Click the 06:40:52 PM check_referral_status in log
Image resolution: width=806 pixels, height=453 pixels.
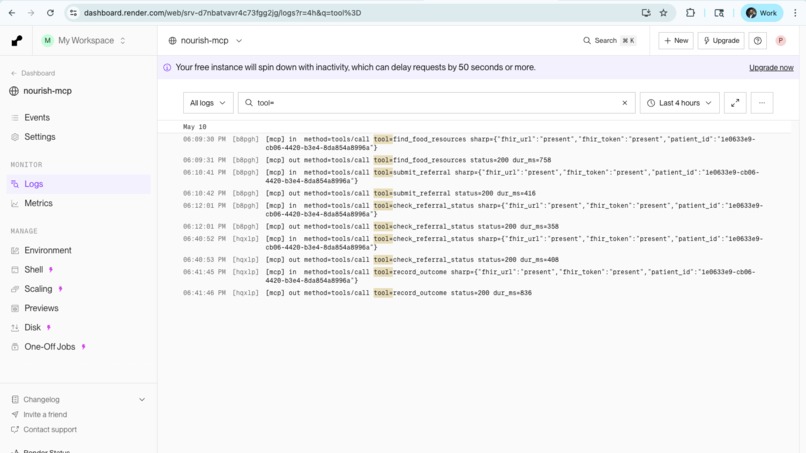[473, 243]
